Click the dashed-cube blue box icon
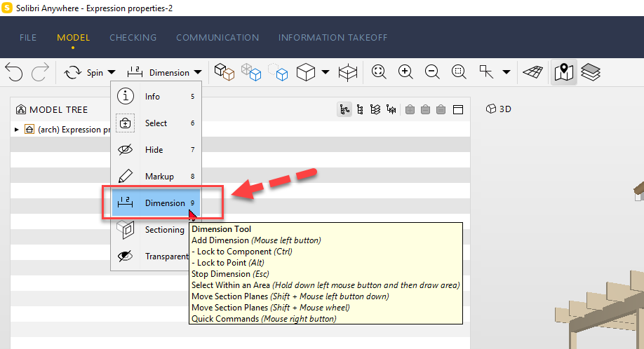Viewport: 644px width, 349px height. (x=278, y=72)
